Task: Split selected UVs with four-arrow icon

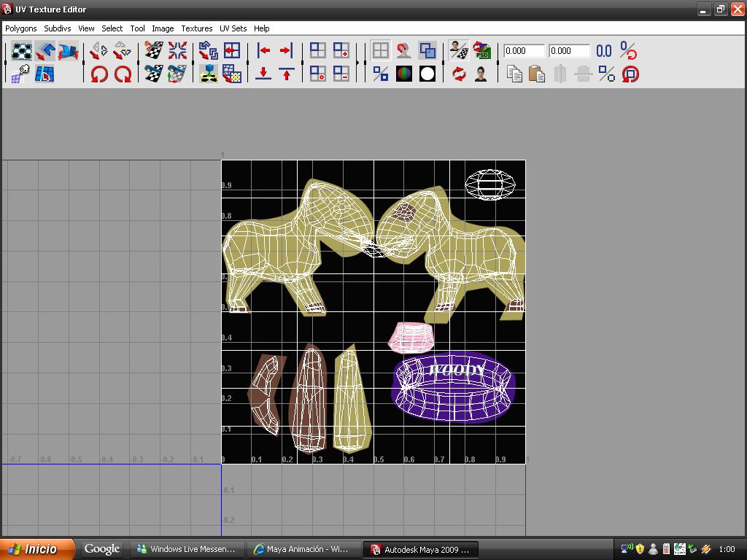Action: tap(177, 51)
